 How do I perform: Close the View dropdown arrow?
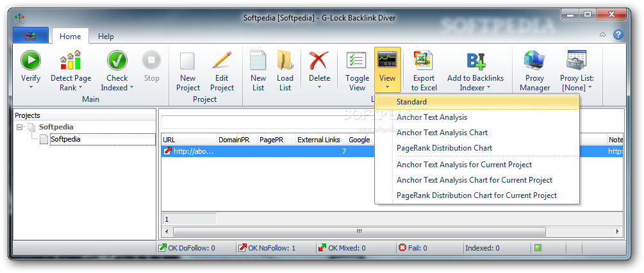click(387, 87)
